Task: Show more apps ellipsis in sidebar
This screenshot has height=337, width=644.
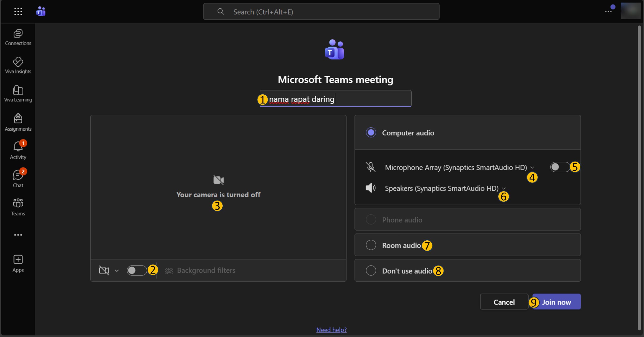Action: pyautogui.click(x=18, y=235)
